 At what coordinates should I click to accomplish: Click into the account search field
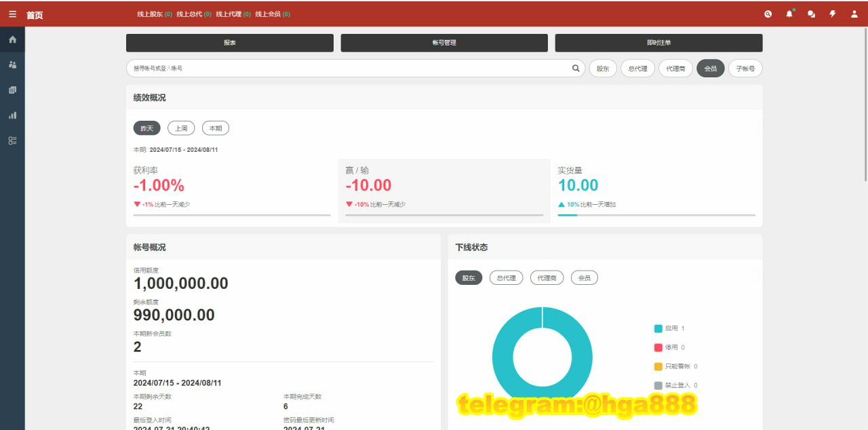click(x=346, y=69)
